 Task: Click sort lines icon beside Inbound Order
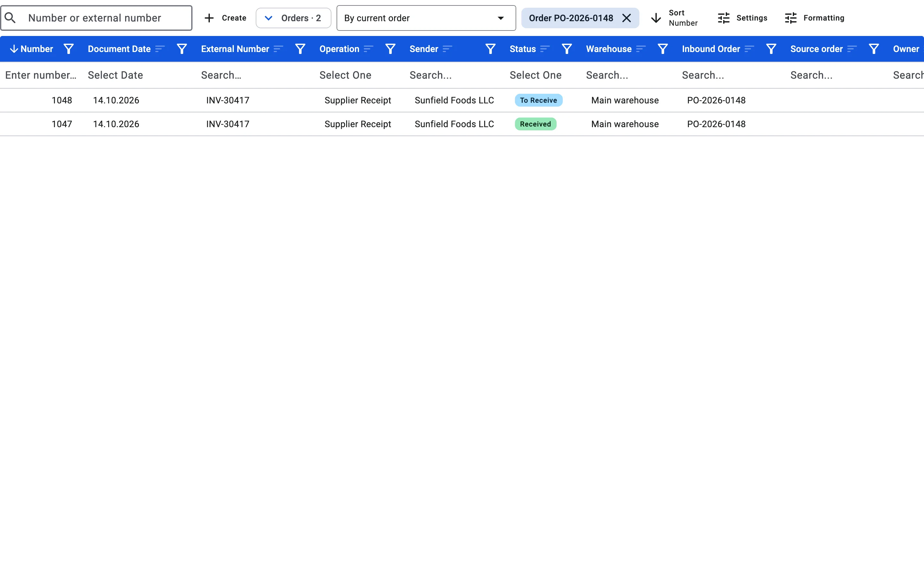coord(749,49)
